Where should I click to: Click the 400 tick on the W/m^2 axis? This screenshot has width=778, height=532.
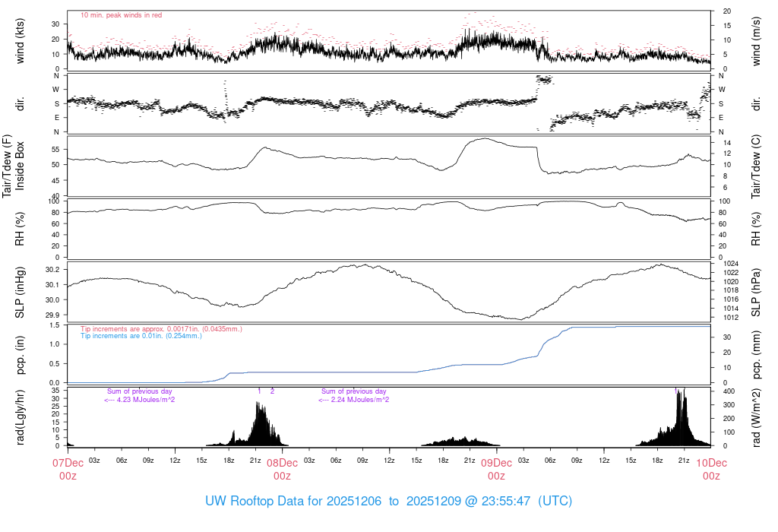729,391
